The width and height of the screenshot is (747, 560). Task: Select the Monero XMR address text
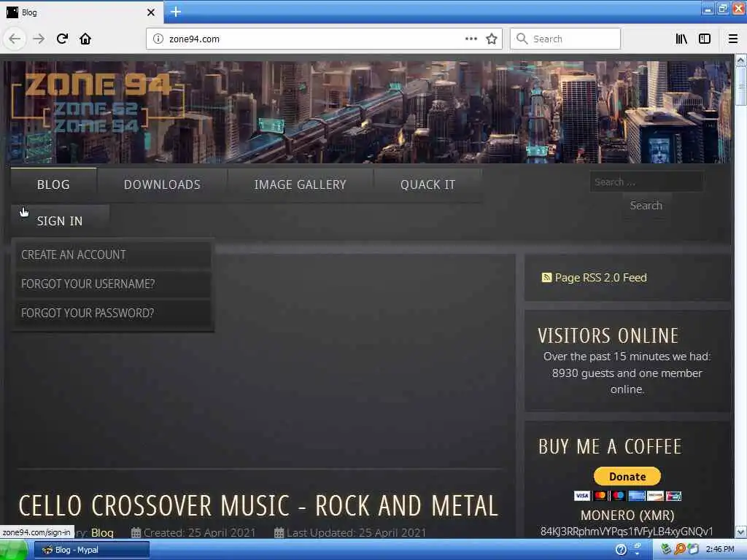tap(627, 532)
